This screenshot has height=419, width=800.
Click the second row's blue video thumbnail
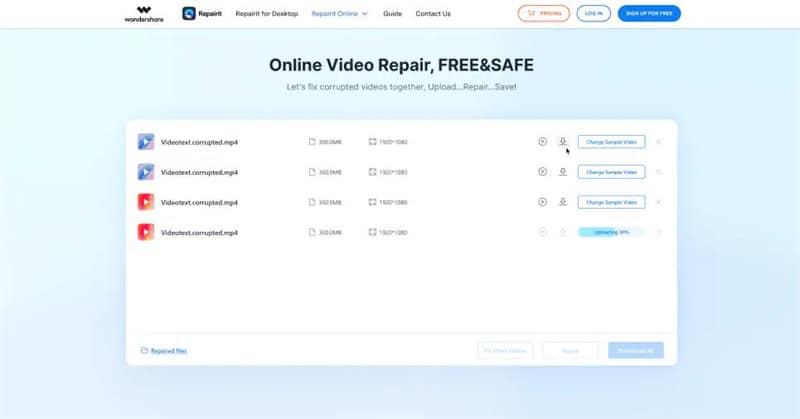point(146,172)
